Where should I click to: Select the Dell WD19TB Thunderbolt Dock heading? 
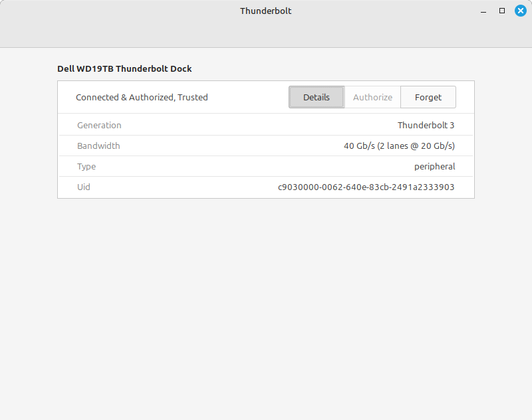click(125, 68)
